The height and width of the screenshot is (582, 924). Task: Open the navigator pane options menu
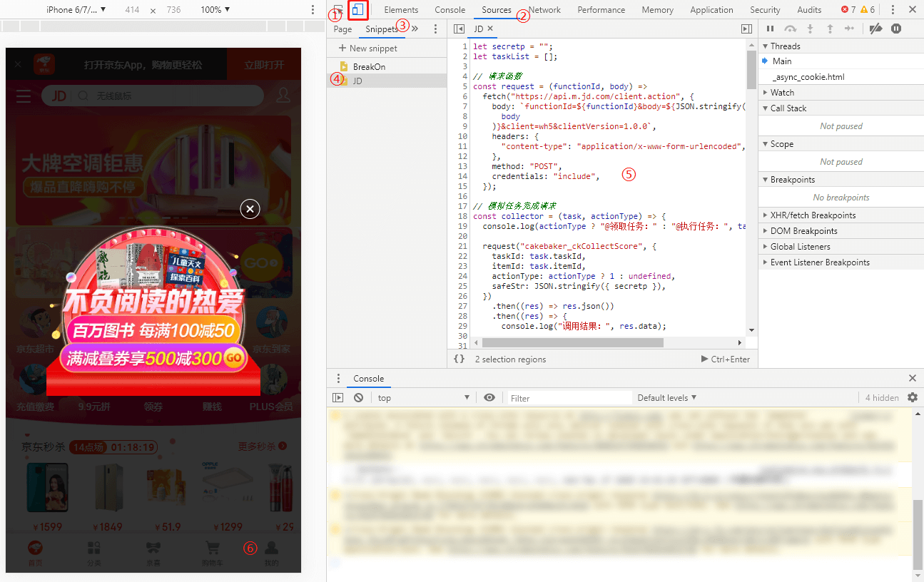coord(435,29)
